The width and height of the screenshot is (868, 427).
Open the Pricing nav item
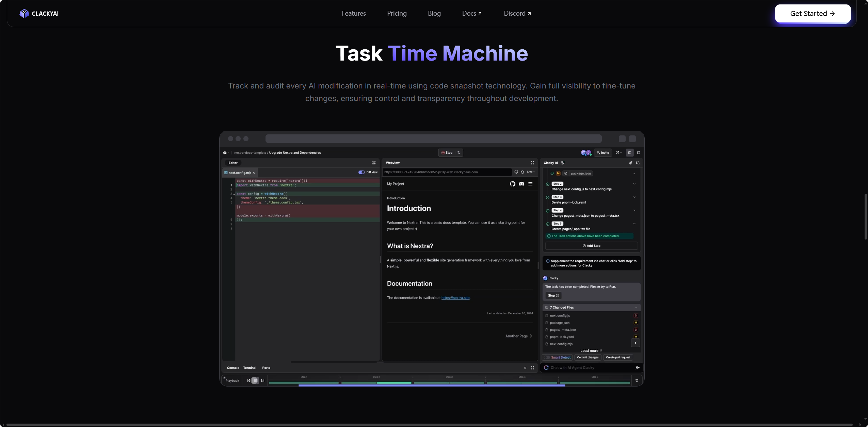click(397, 13)
